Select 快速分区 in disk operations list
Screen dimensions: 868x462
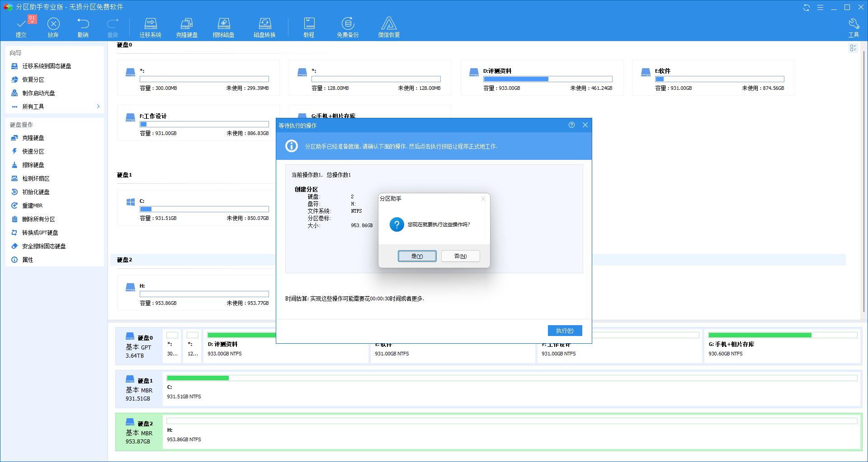pyautogui.click(x=33, y=151)
